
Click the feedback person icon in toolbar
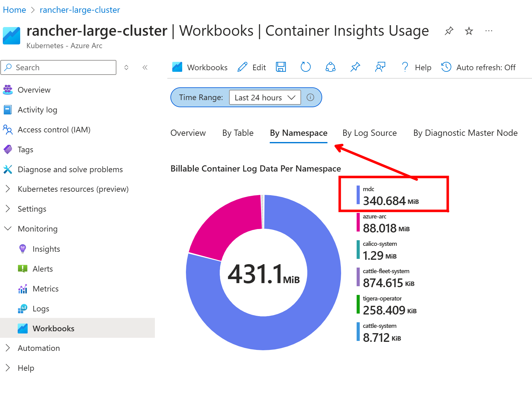[x=380, y=67]
